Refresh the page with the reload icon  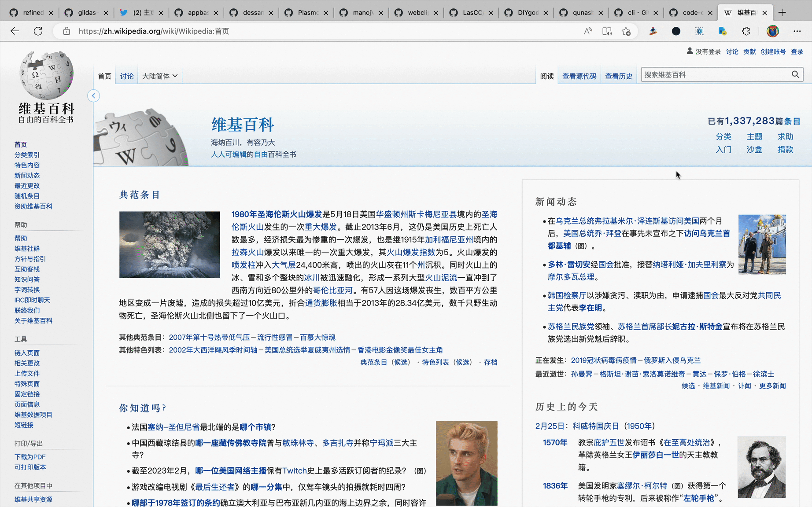[x=38, y=31]
